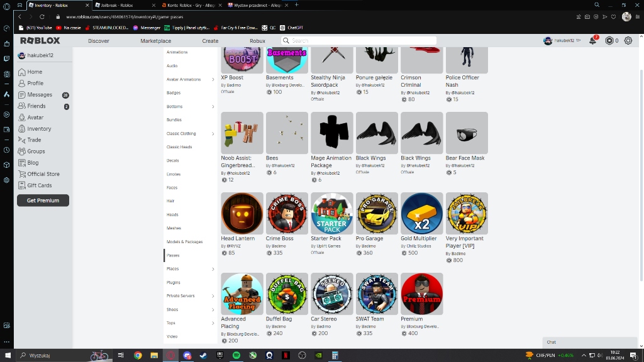Open a new browser tab
This screenshot has height=362, width=644.
click(297, 5)
